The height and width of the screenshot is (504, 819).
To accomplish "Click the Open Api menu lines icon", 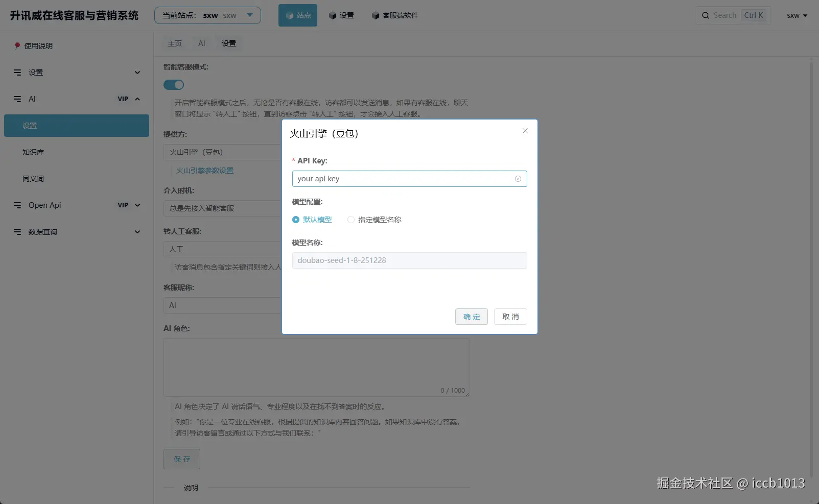I will tap(17, 205).
